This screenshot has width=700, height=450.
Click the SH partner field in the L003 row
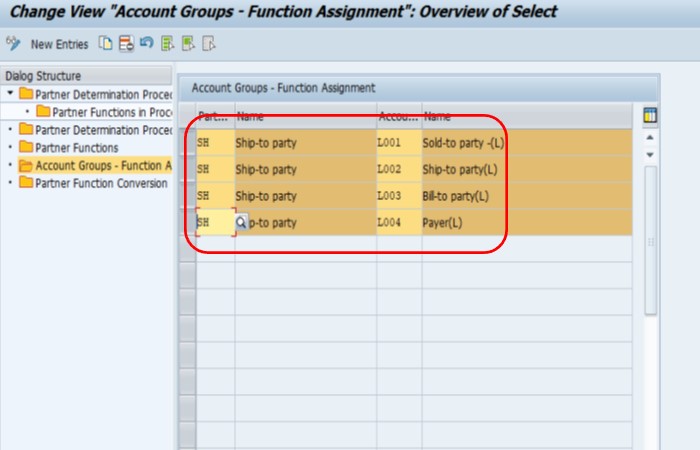coord(215,196)
